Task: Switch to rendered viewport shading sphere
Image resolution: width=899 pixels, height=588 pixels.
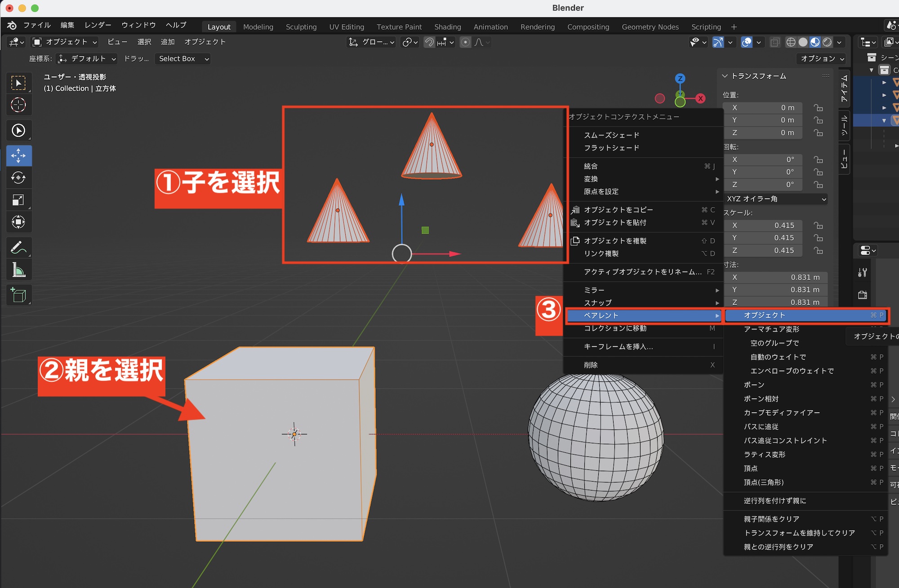Action: coord(827,42)
